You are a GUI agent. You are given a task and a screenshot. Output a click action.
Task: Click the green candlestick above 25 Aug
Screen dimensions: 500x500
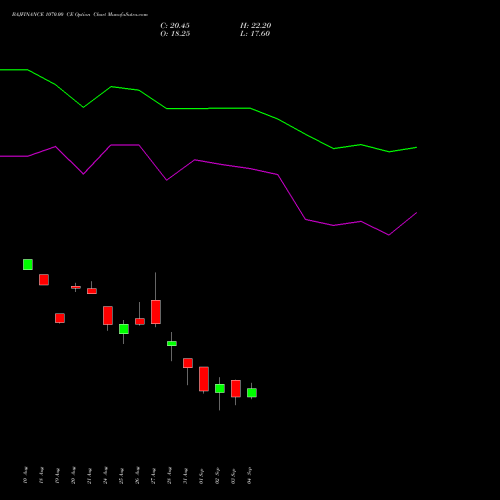(x=124, y=329)
